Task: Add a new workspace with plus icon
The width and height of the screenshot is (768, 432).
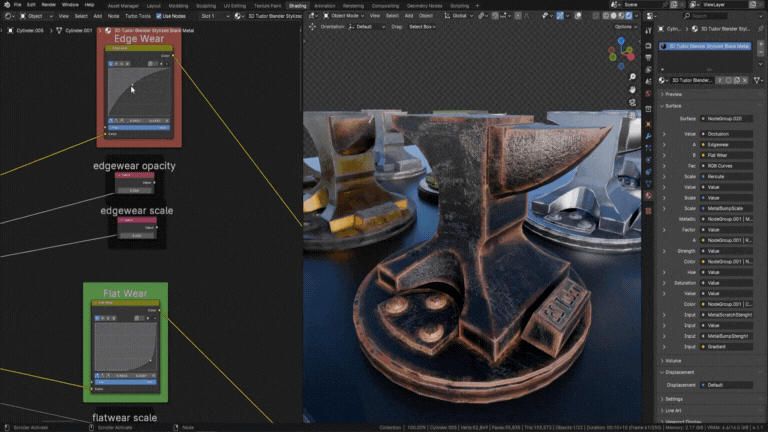Action: [478, 6]
